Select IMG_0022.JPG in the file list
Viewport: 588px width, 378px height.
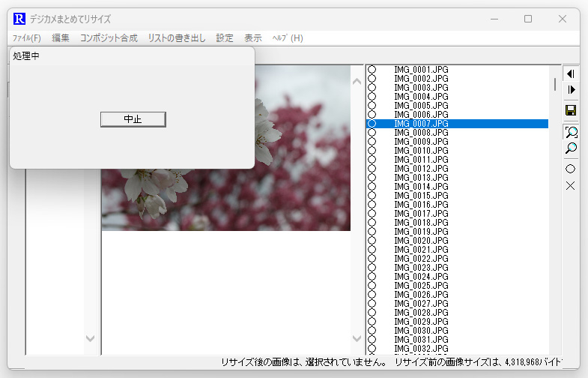click(x=457, y=259)
